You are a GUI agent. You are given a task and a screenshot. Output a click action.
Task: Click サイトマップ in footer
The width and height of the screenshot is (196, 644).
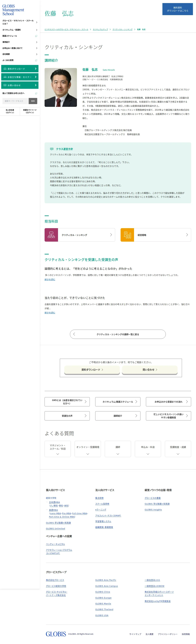coord(135,634)
